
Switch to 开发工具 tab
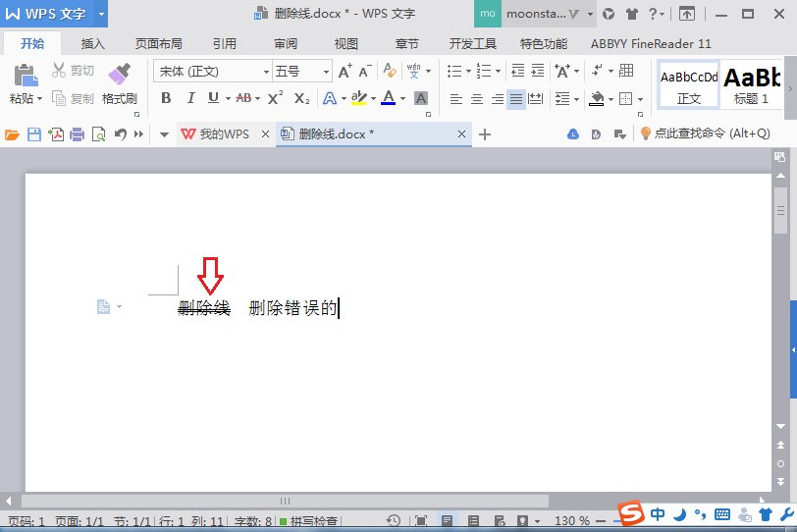coord(473,44)
